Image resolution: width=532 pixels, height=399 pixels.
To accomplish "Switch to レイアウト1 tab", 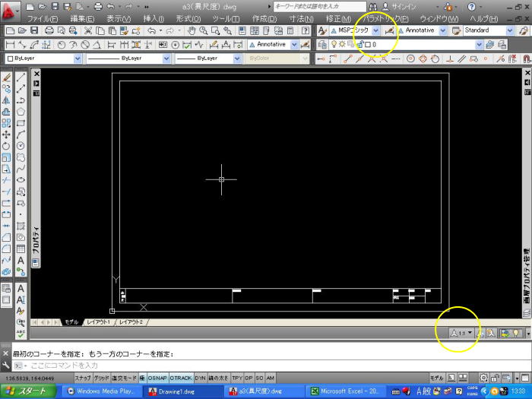I will pos(98,322).
